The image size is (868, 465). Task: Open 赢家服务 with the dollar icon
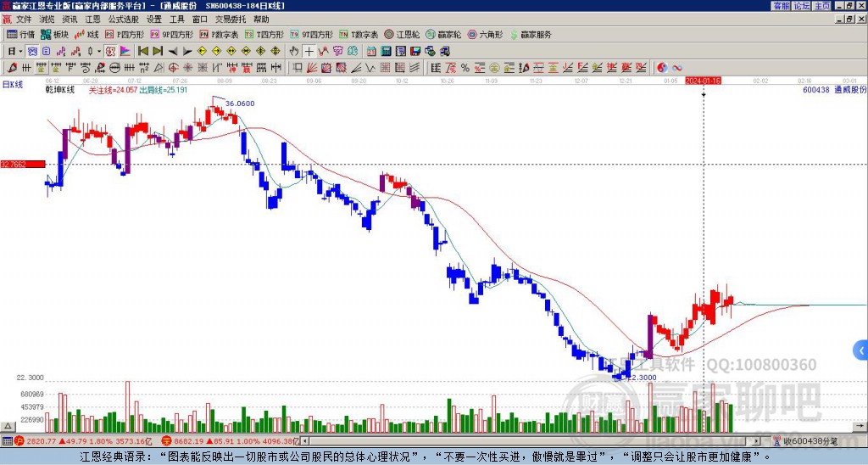[531, 34]
